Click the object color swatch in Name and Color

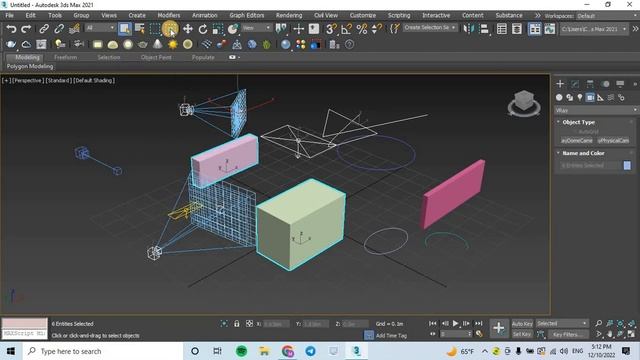627,165
